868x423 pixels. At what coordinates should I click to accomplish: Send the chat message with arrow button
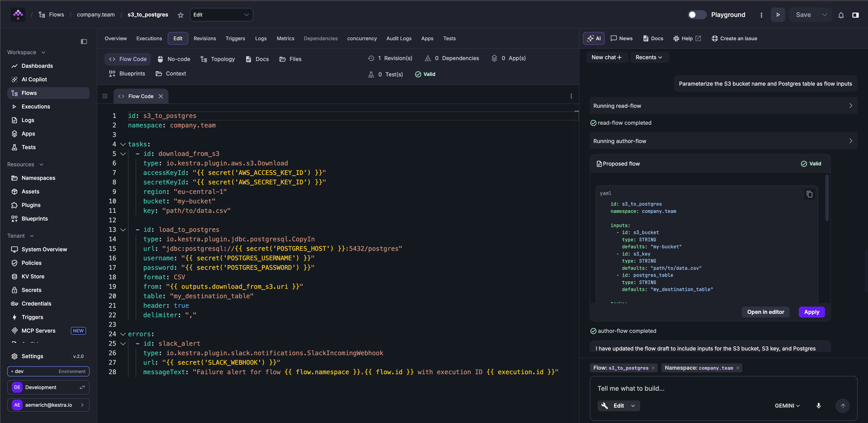[x=843, y=405]
